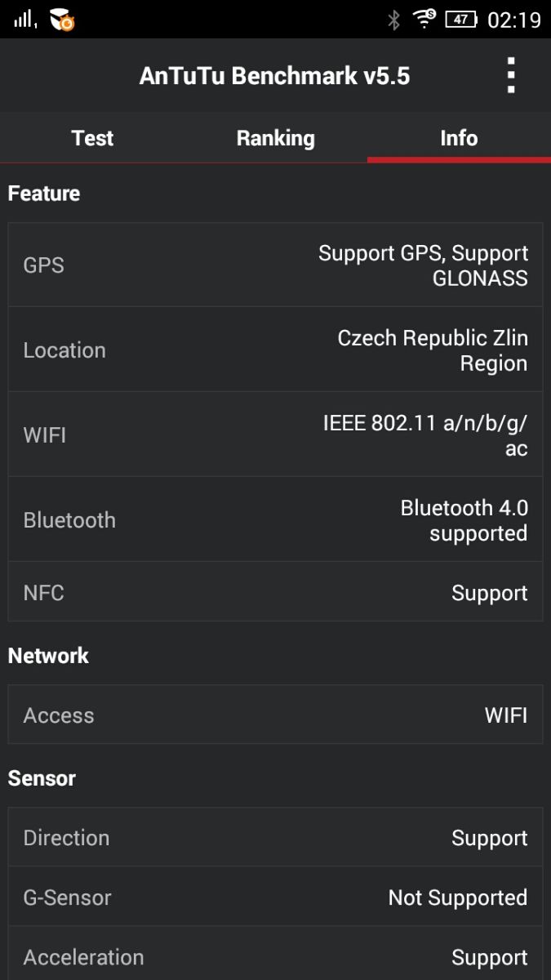Switch to the Test tab

[92, 138]
